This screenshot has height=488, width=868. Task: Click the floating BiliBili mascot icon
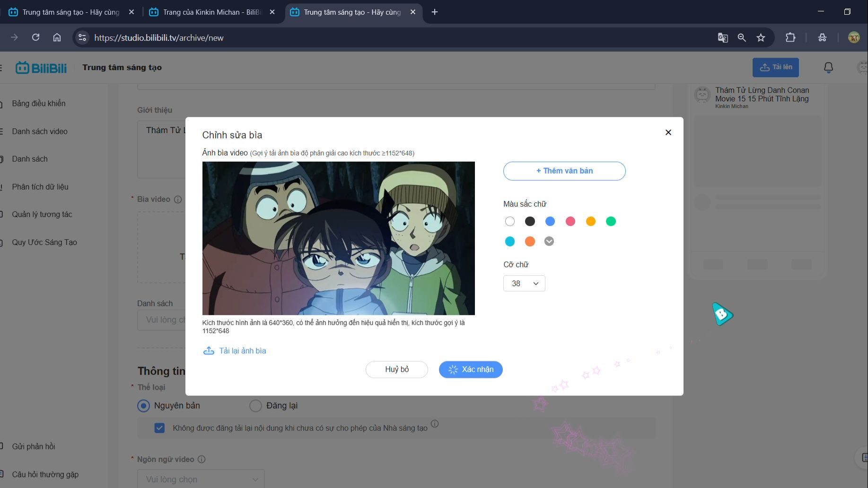722,314
